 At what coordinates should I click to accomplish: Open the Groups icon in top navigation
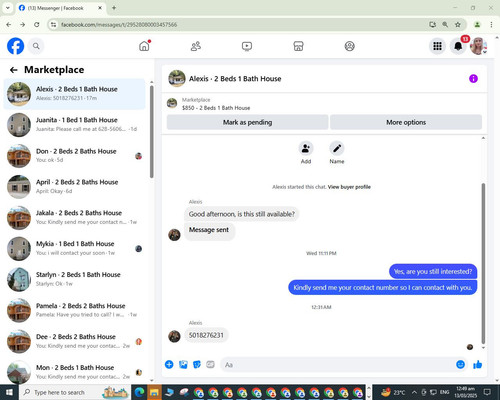tap(349, 46)
